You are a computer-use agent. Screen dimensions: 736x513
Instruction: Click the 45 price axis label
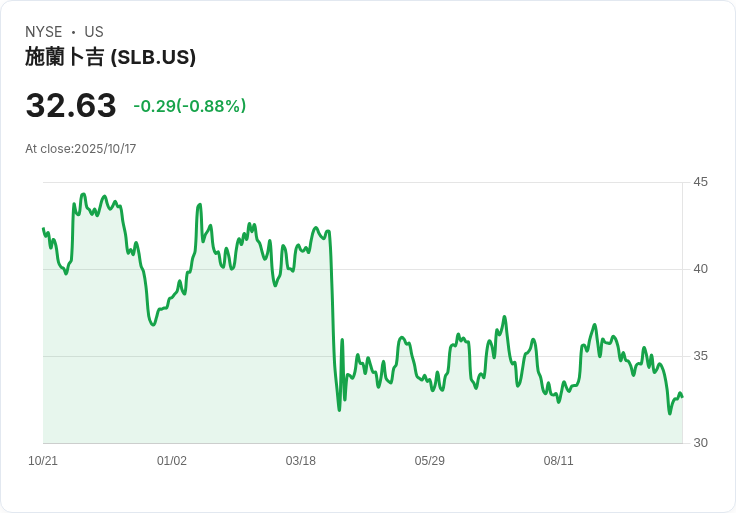[x=700, y=182]
